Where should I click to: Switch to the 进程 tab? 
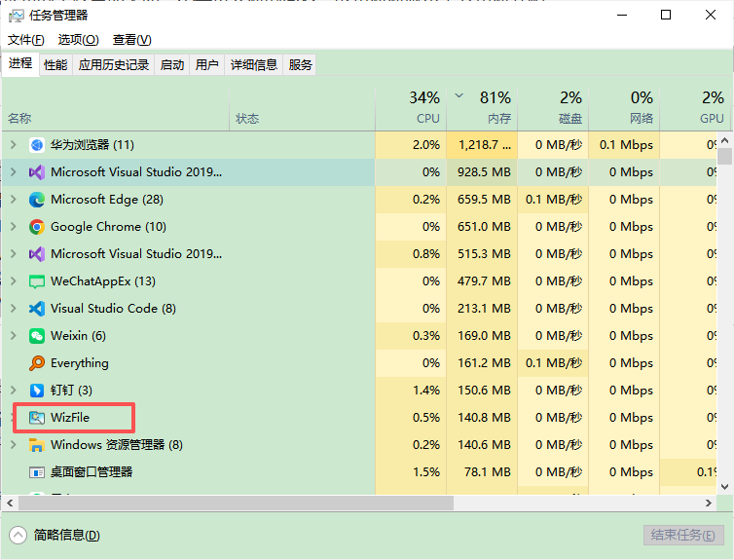coord(20,63)
